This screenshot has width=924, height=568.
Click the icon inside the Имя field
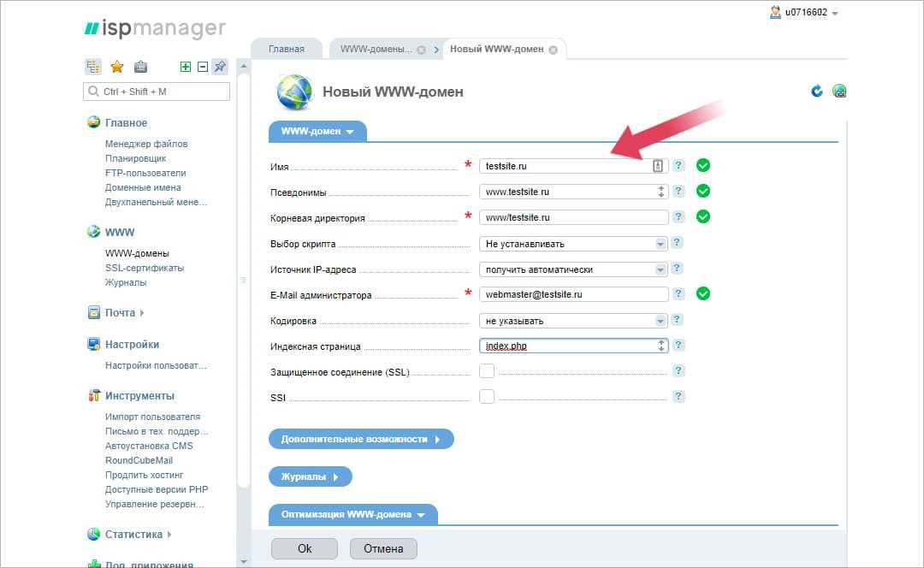[658, 166]
